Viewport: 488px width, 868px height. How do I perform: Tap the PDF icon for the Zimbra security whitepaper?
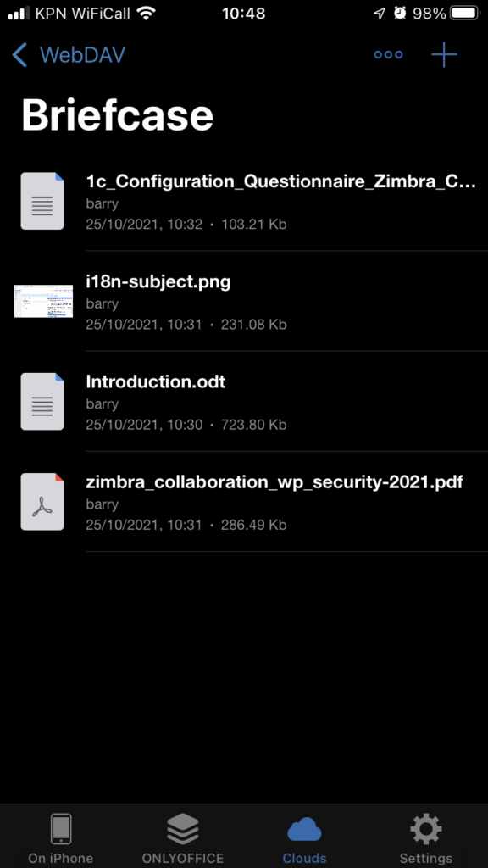(42, 501)
